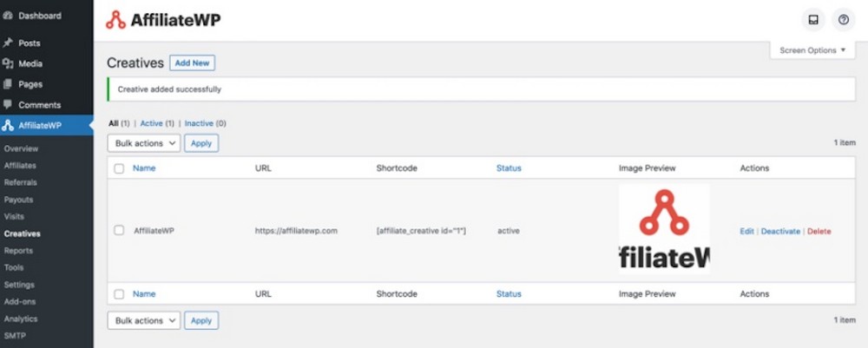The width and height of the screenshot is (868, 348).
Task: Go to Visits submenu
Action: click(x=14, y=217)
